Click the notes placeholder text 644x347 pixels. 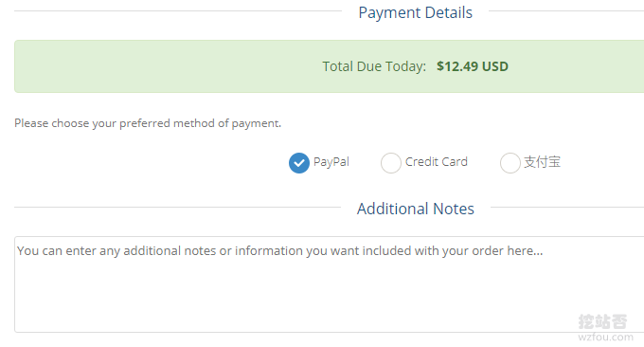click(279, 251)
